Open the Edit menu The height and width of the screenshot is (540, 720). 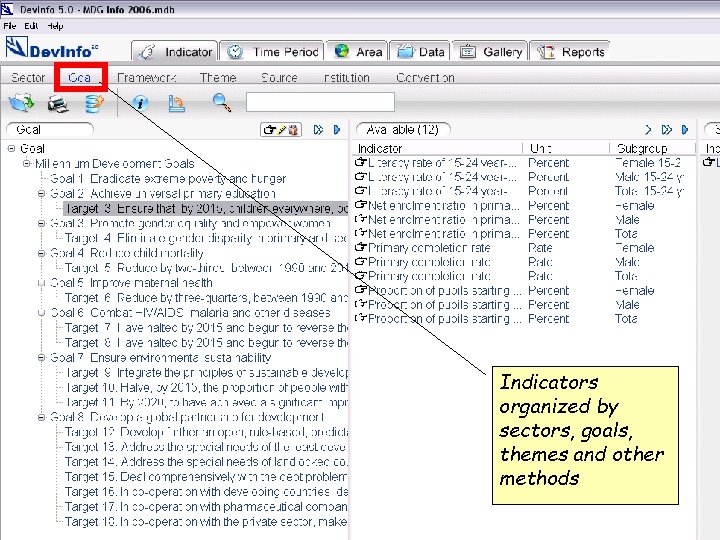point(31,26)
